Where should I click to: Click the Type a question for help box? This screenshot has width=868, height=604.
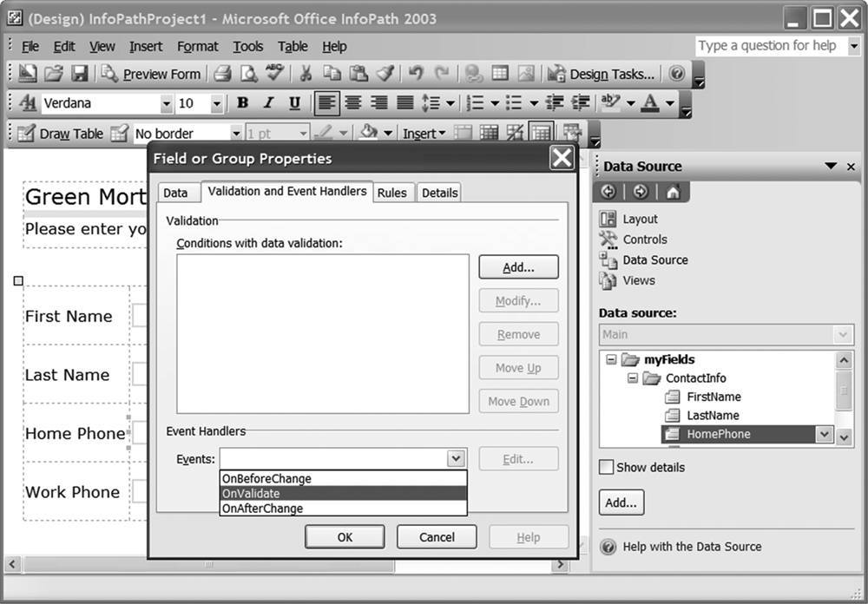point(771,46)
